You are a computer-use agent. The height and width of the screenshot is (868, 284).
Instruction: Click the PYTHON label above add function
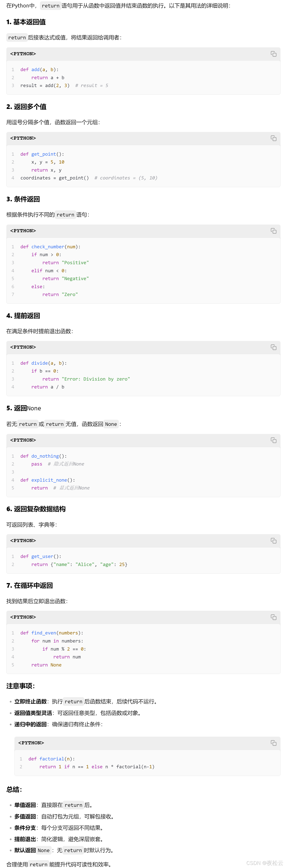[x=23, y=54]
